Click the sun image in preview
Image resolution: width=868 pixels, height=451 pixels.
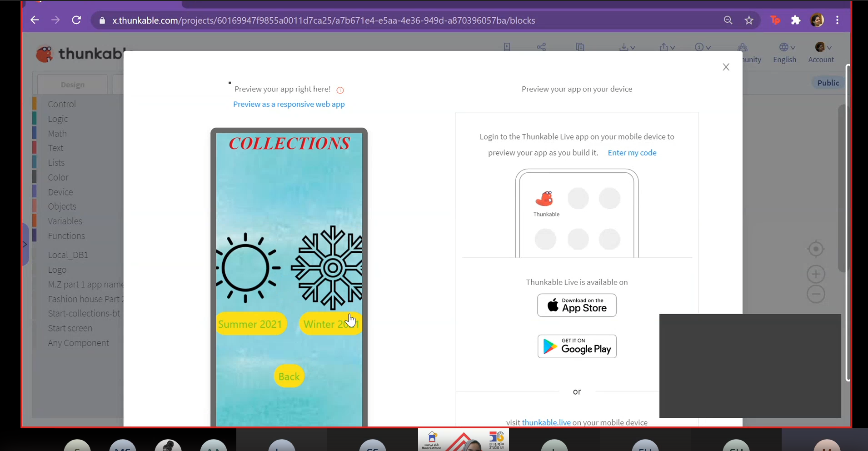point(248,268)
